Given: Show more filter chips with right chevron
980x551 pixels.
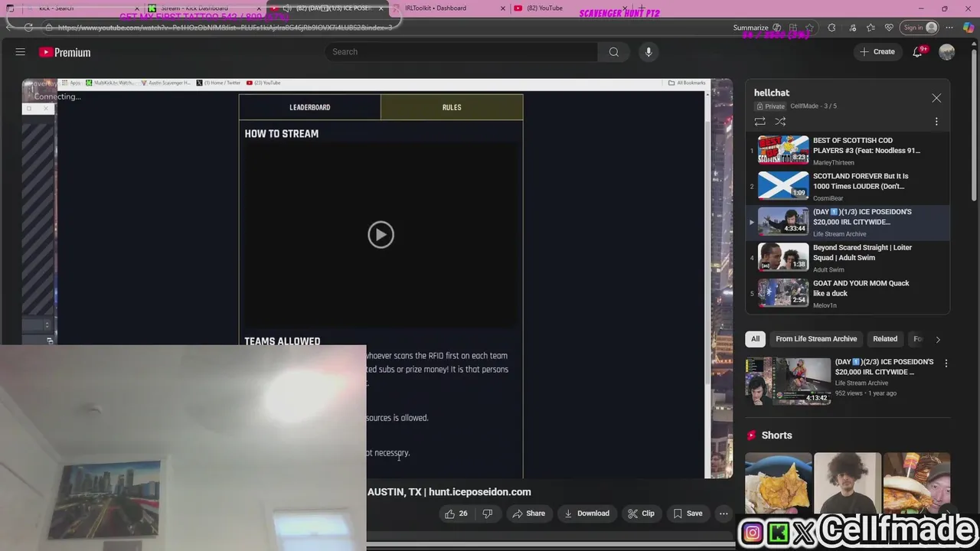Looking at the screenshot, I should 938,339.
